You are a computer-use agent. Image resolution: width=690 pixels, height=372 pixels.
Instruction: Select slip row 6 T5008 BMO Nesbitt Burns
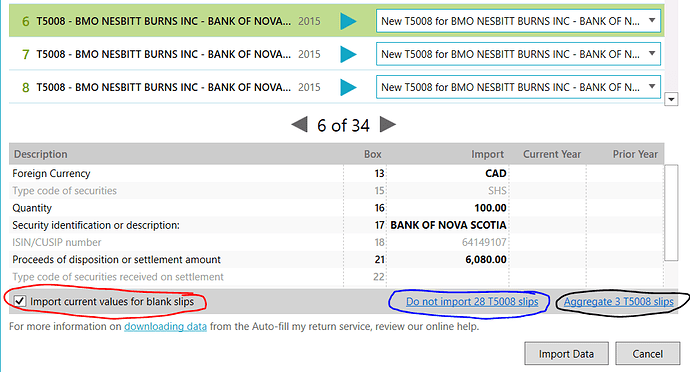click(x=336, y=21)
